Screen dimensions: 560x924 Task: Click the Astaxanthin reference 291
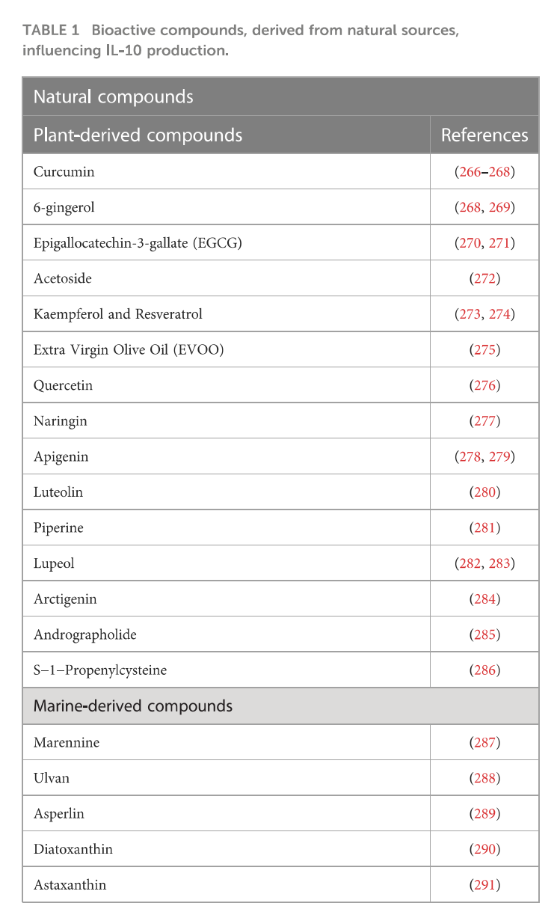(x=484, y=885)
